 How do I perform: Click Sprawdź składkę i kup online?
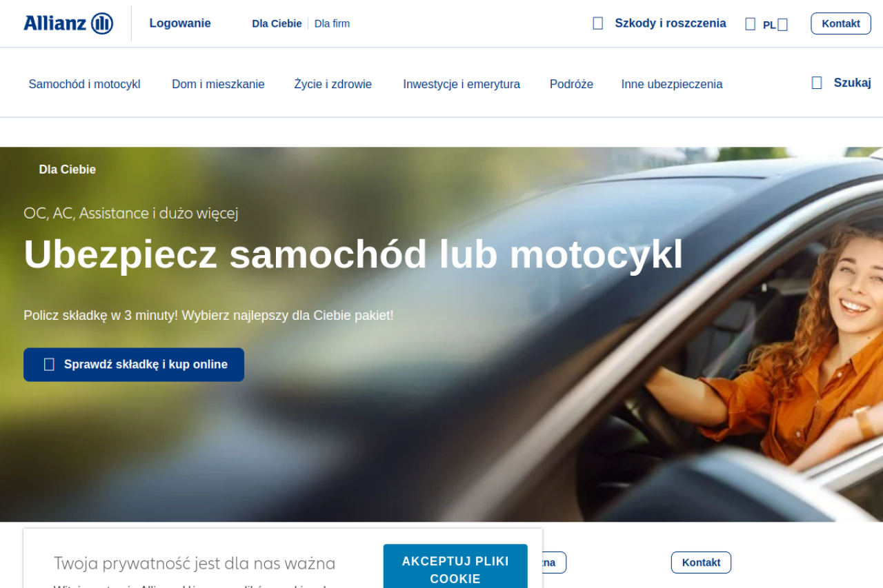[x=134, y=365]
